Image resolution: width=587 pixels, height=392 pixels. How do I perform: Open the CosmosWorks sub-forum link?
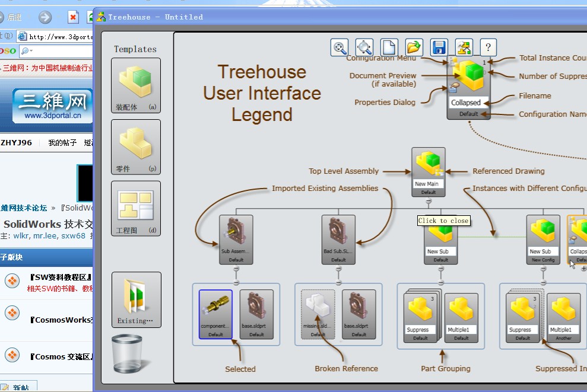point(61,320)
